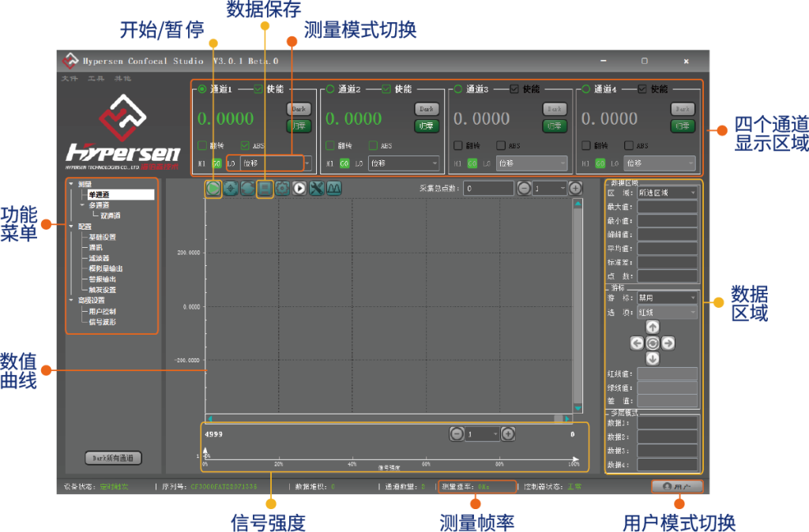Open the 游标 cursor dropdown set to 禁用
Image resolution: width=809 pixels, height=532 pixels.
[667, 298]
